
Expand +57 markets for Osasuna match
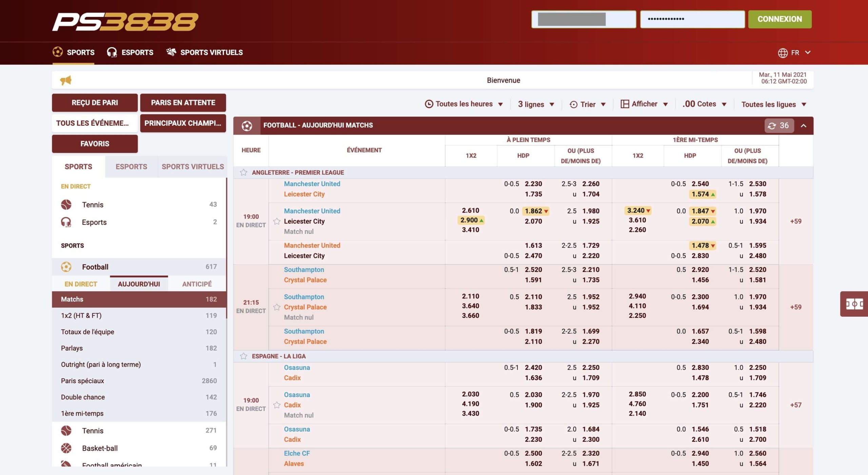[x=796, y=405]
